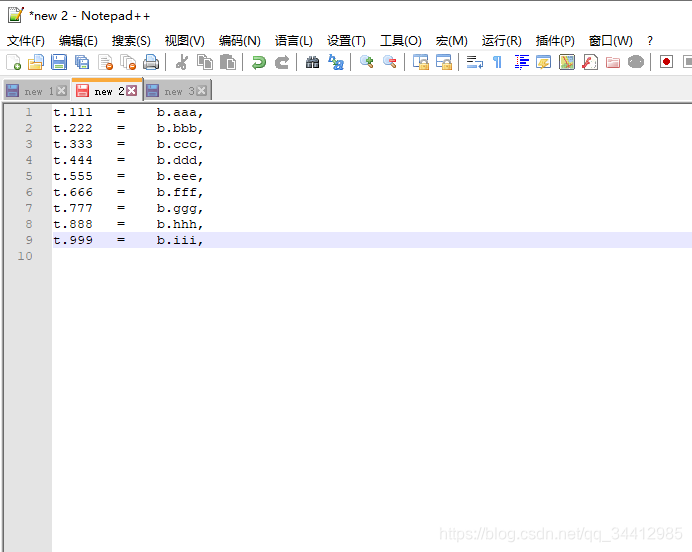Open the 设置(T) menu
The image size is (692, 552).
[x=346, y=41]
